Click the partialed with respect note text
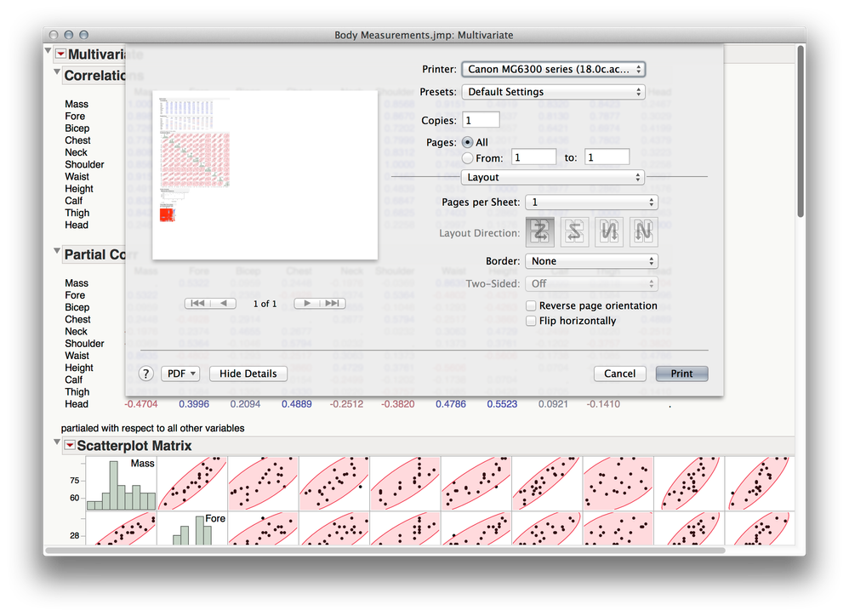Screen dimensions: 849x616 (152, 428)
